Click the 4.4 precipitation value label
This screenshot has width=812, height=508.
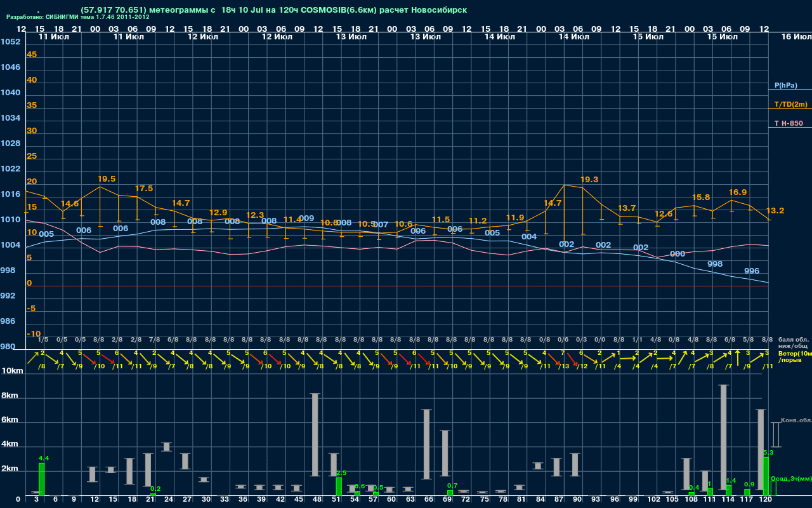tap(44, 458)
